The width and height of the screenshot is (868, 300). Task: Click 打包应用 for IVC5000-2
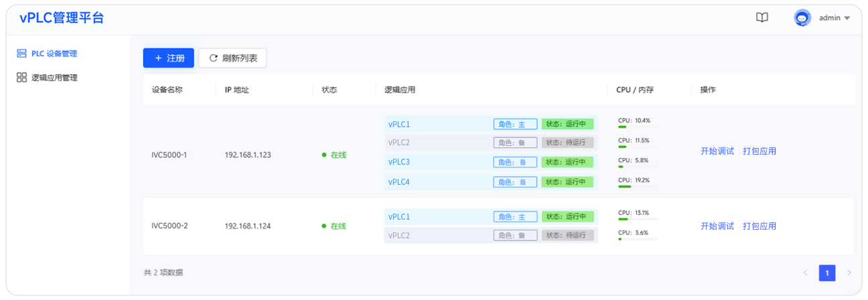tap(759, 226)
